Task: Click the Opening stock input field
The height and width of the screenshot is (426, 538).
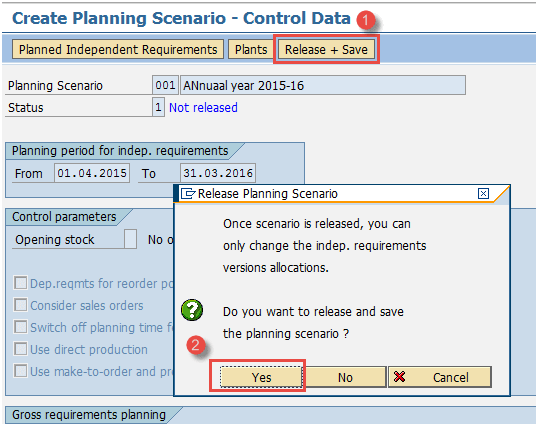Action: click(x=130, y=239)
